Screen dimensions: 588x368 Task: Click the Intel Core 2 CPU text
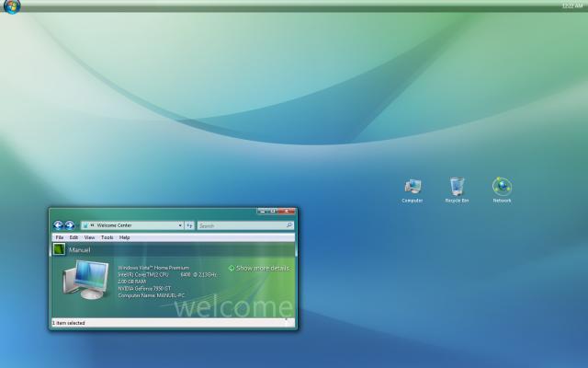coord(167,274)
